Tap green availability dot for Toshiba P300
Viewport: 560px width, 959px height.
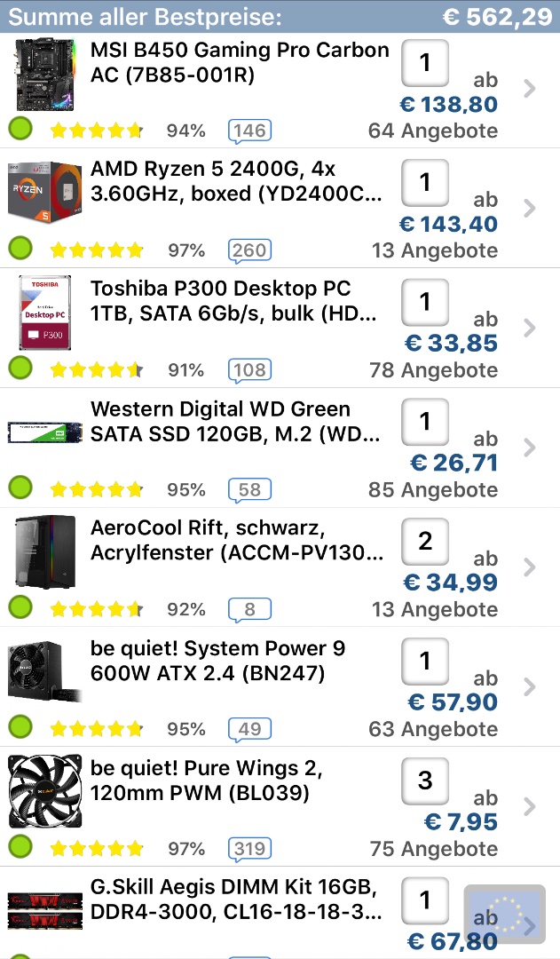coord(20,368)
